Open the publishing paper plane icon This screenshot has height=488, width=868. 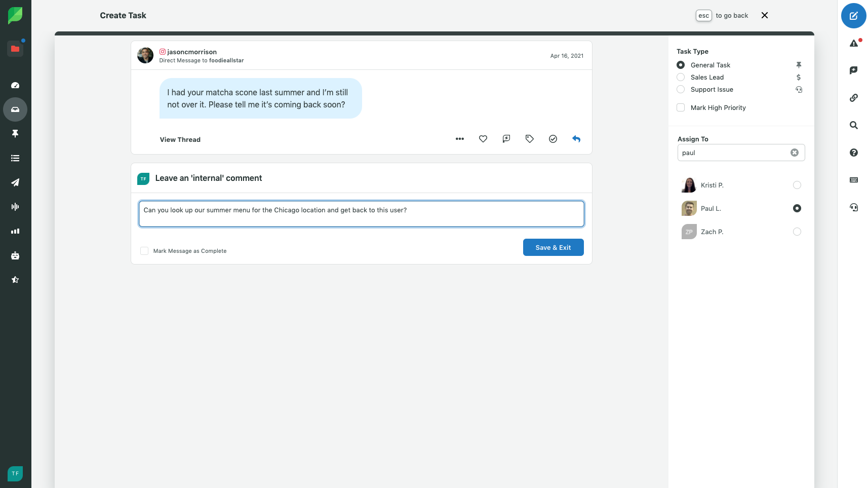coord(15,182)
